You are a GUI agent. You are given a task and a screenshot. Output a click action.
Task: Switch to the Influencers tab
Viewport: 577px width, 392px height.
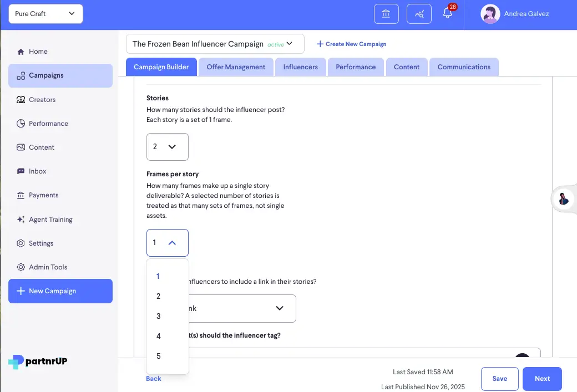click(301, 67)
